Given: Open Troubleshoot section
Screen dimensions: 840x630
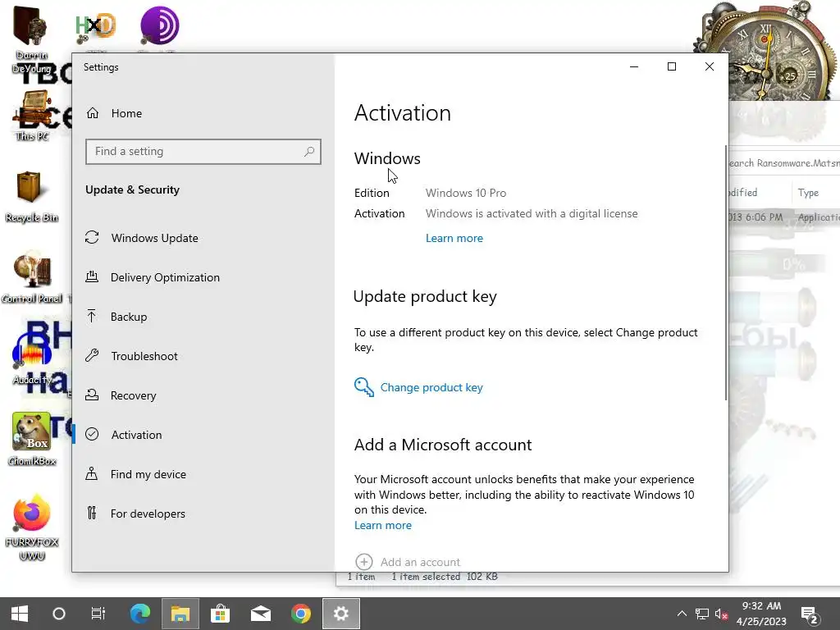Looking at the screenshot, I should pos(131,356).
